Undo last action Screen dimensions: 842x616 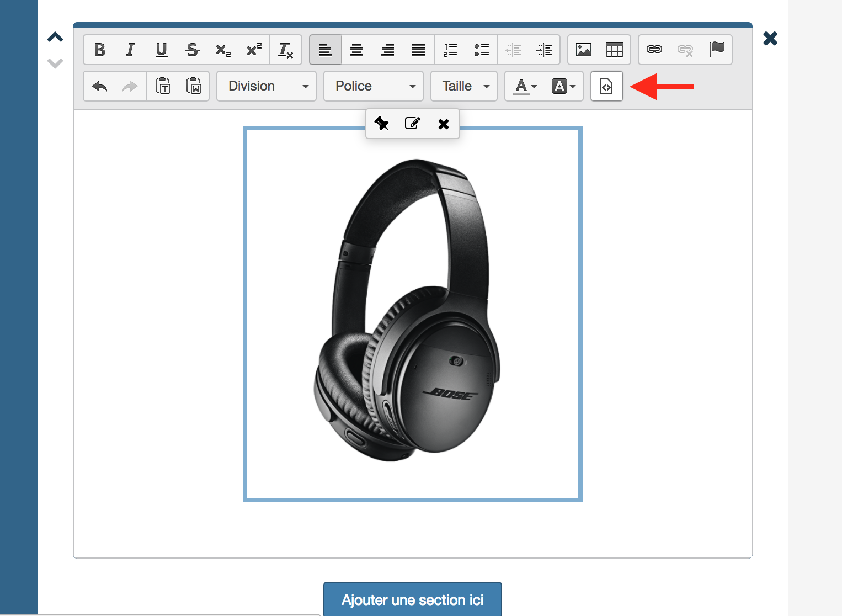[x=100, y=86]
